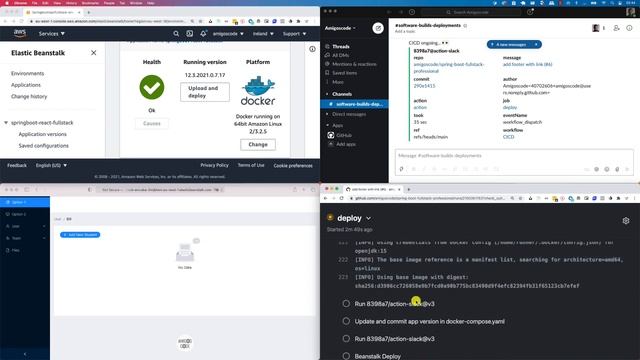Screen dimensions: 640x360
Task: Expand the Update and commit app version step
Action: coord(429,321)
